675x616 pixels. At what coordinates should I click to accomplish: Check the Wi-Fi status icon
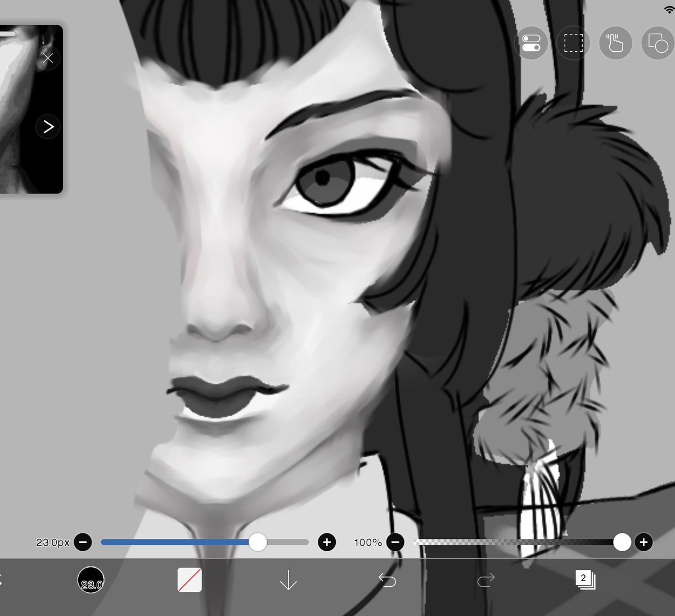click(669, 9)
